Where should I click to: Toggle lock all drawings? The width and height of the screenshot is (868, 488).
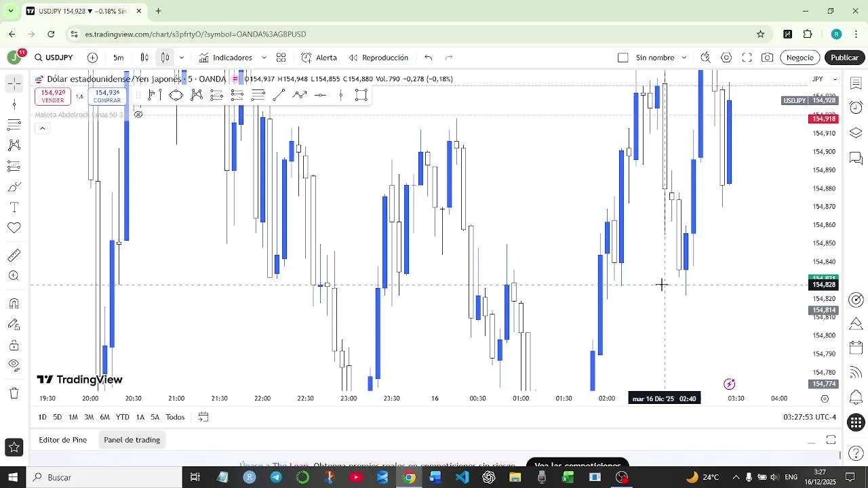point(14,346)
